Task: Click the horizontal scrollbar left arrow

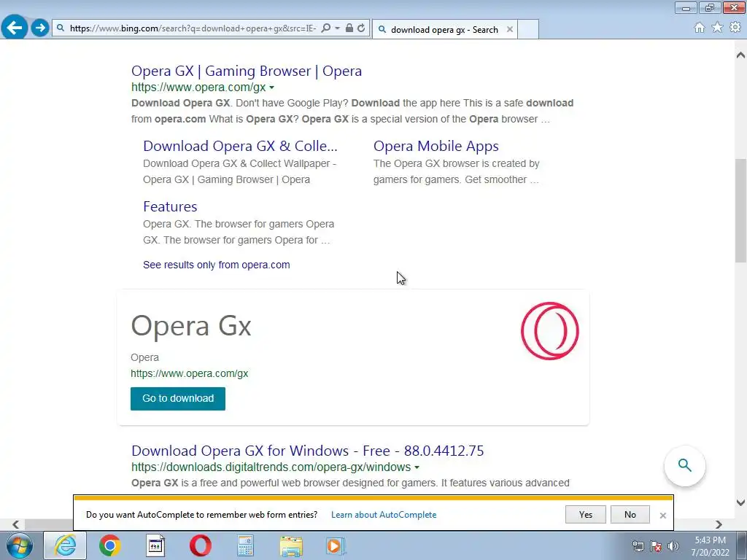Action: (x=16, y=524)
